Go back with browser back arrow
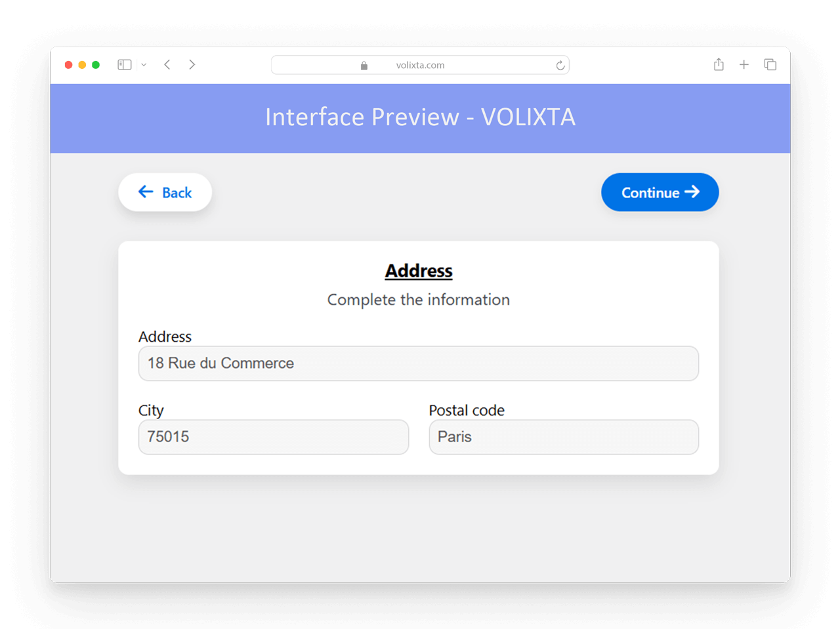Viewport: 840px width, 629px height. click(x=167, y=65)
